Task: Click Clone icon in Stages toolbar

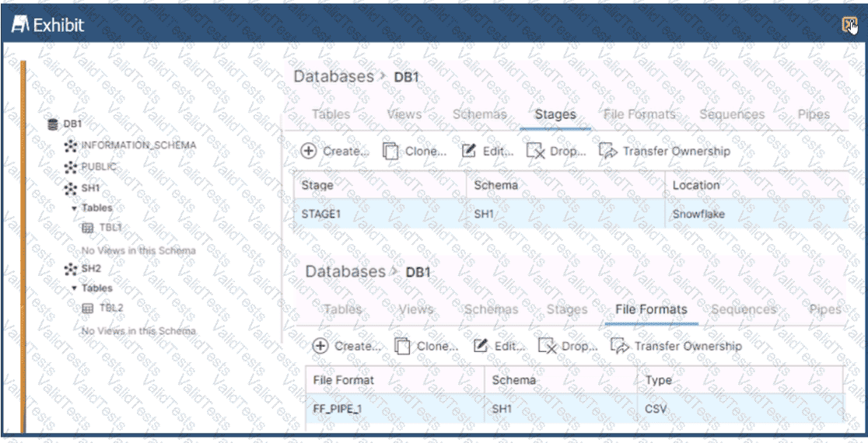Action: pos(390,152)
